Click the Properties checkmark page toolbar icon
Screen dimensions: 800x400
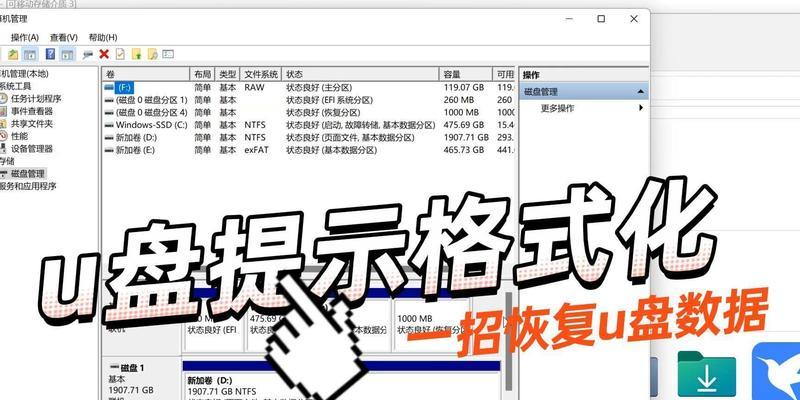click(x=120, y=54)
